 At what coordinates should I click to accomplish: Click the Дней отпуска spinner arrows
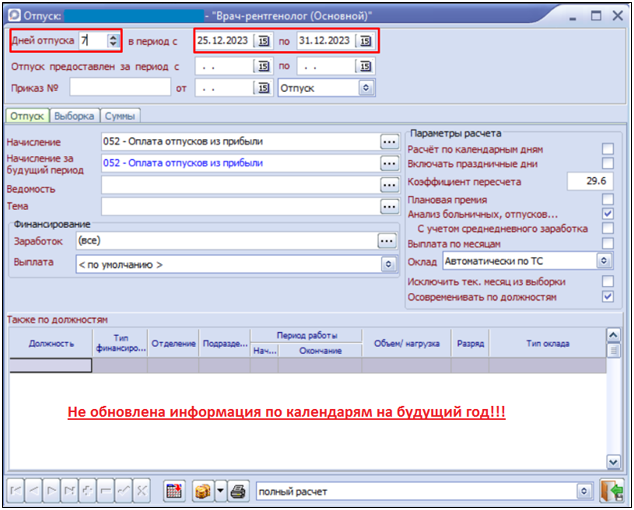(113, 41)
